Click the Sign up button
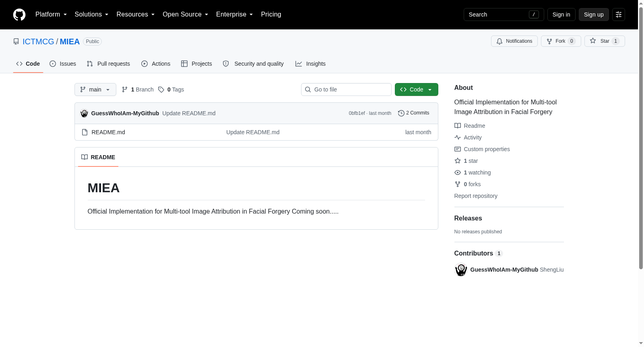Viewport: 644px width, 347px height. (x=594, y=15)
